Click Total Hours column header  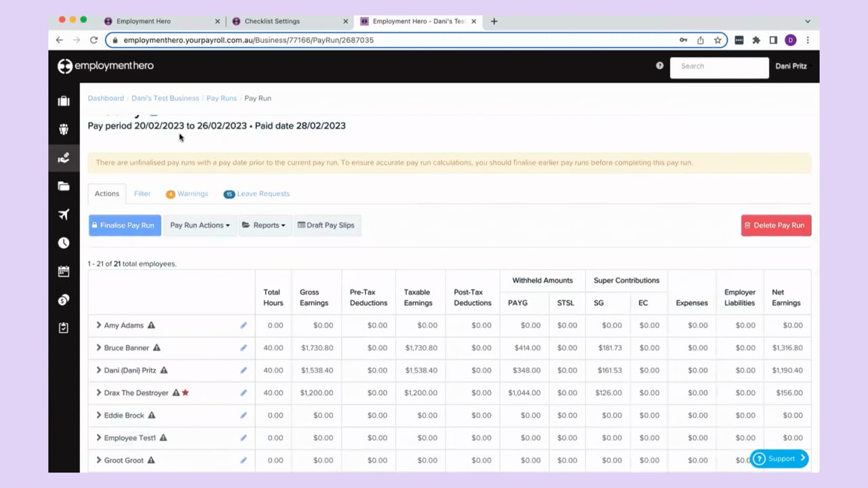click(273, 298)
